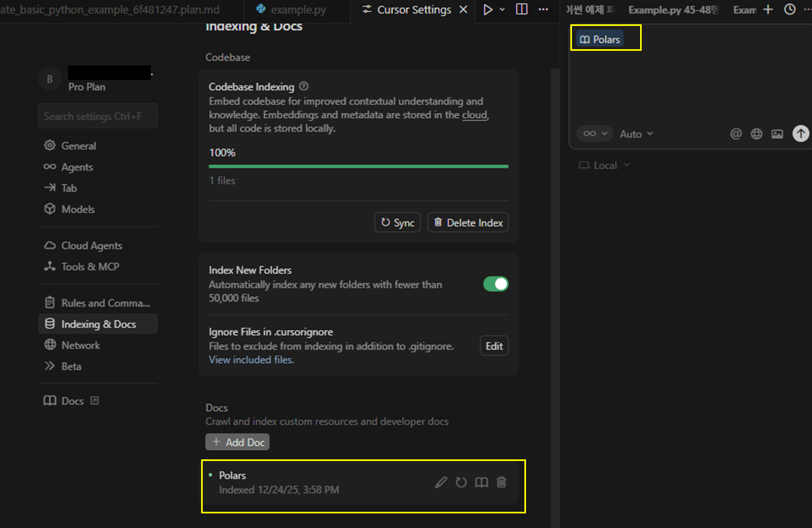Open the chat panel more options ellipsis
812x528 pixels.
point(808,9)
